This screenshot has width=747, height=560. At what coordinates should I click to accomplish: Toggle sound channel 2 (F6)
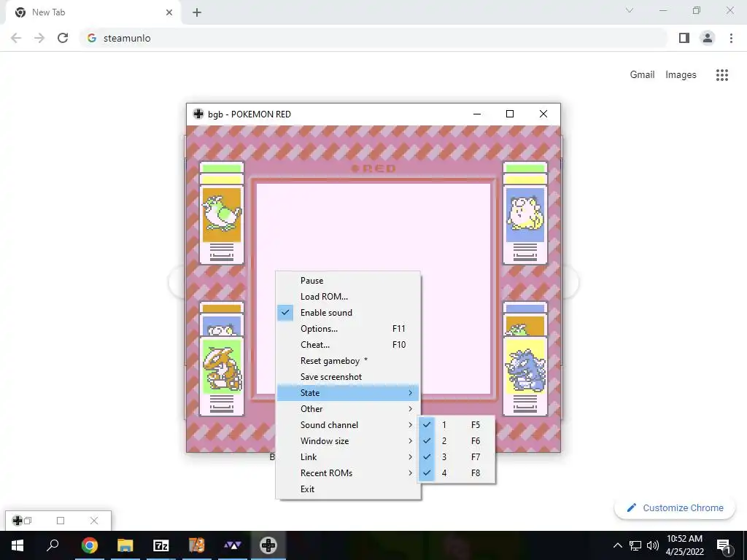(457, 441)
